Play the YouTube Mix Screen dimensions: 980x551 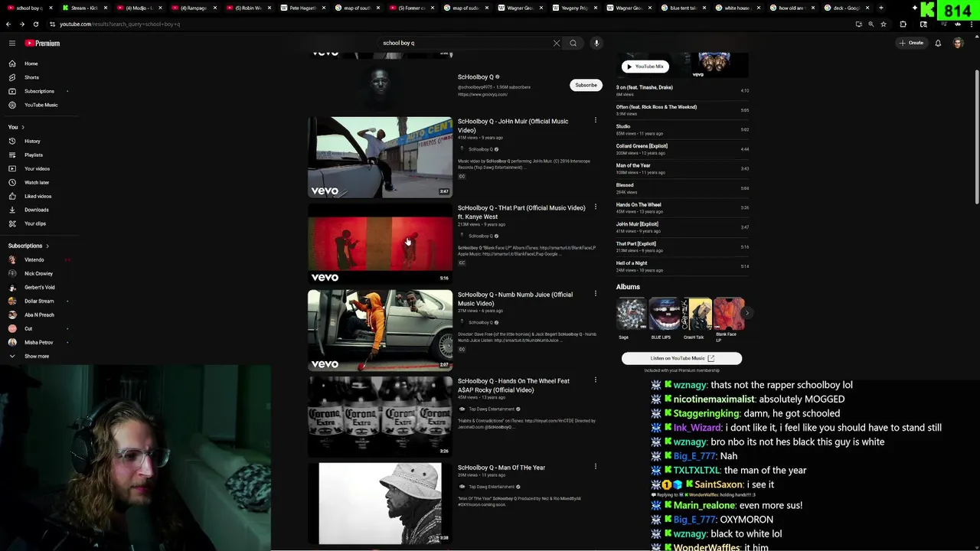pos(645,67)
